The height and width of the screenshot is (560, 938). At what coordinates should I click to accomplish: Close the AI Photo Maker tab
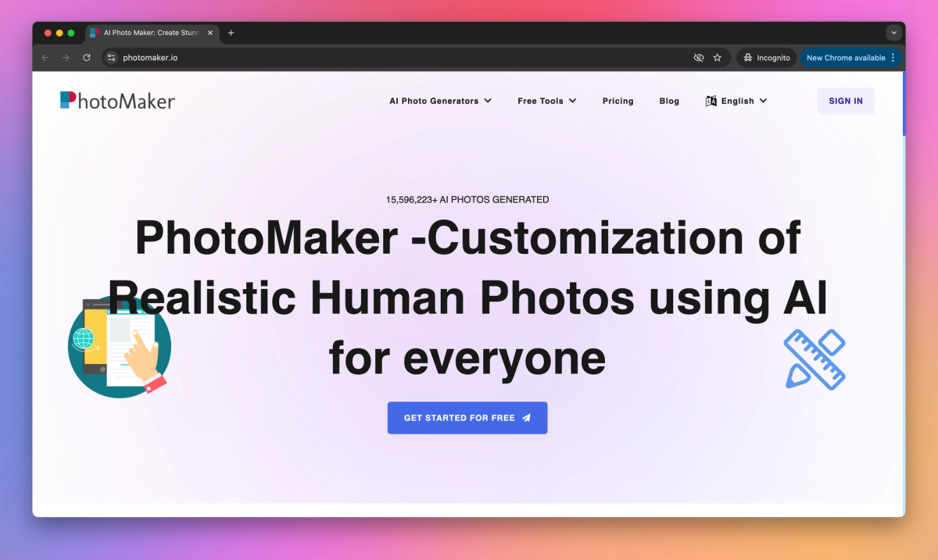[210, 33]
